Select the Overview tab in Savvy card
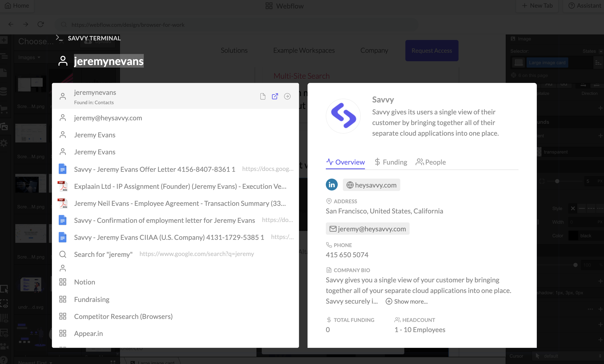 click(345, 162)
